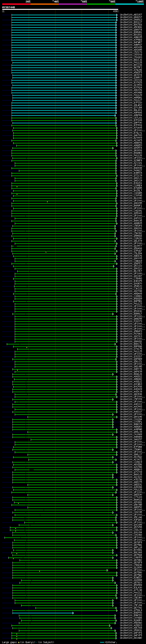Click the query end position 436
Screen dimensions: 146x644
115,11
